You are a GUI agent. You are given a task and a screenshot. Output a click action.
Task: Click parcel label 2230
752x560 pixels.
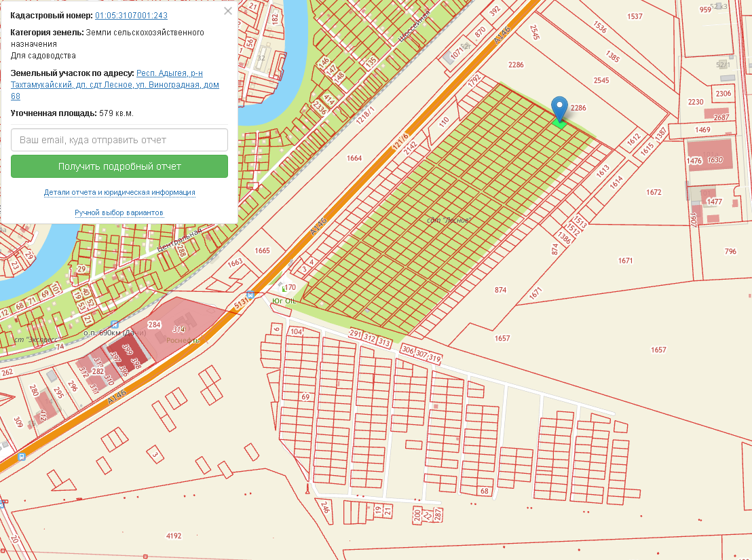696,102
